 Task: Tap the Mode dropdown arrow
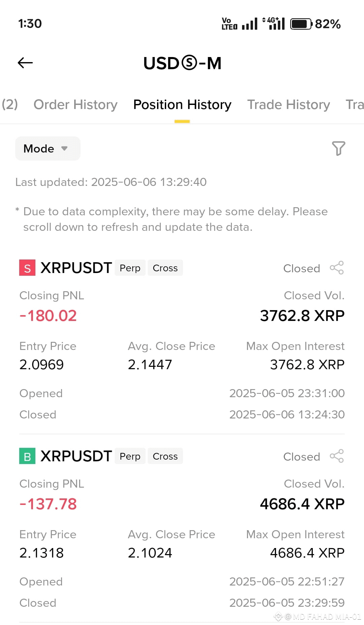(x=64, y=148)
